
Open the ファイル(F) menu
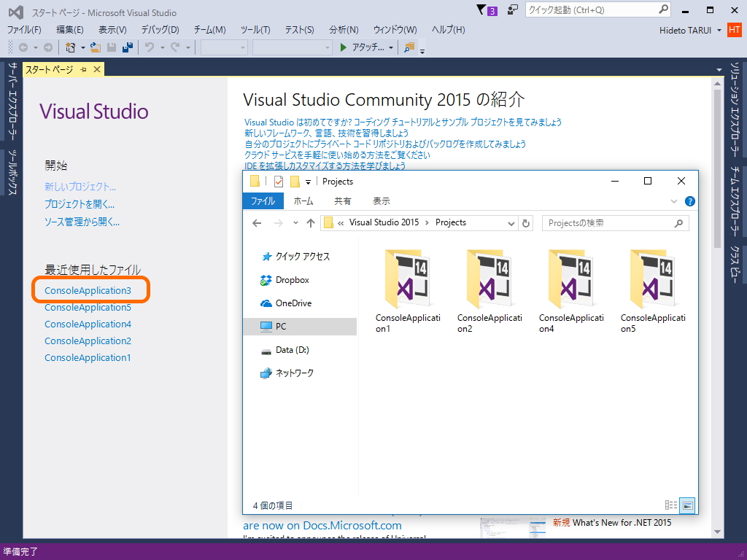24,29
